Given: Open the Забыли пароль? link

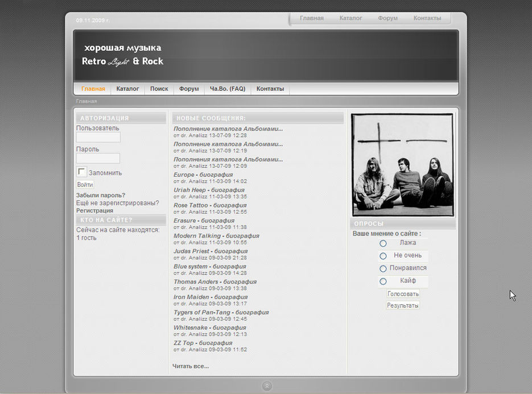Looking at the screenshot, I should [x=101, y=195].
